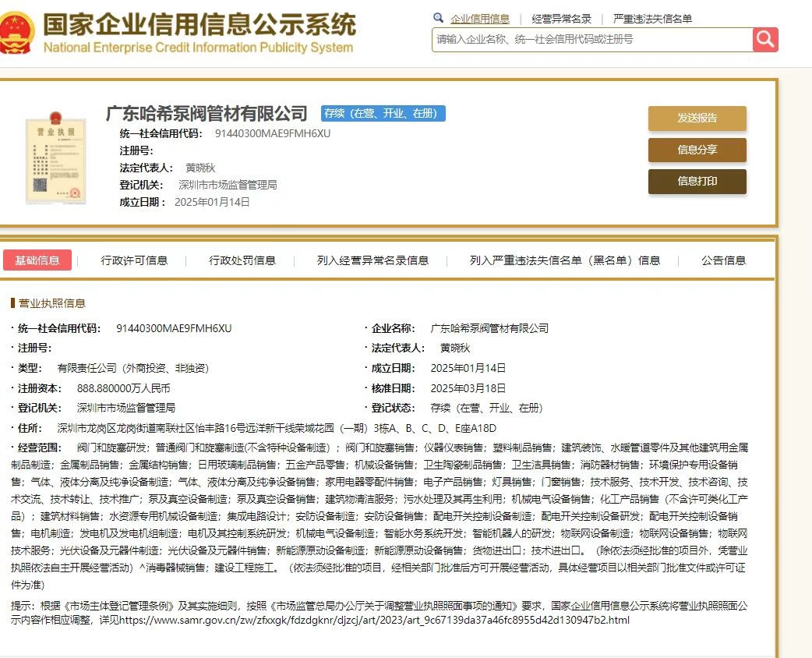
Task: Click the samr.gov.cn notice URL text
Action: [x=374, y=620]
